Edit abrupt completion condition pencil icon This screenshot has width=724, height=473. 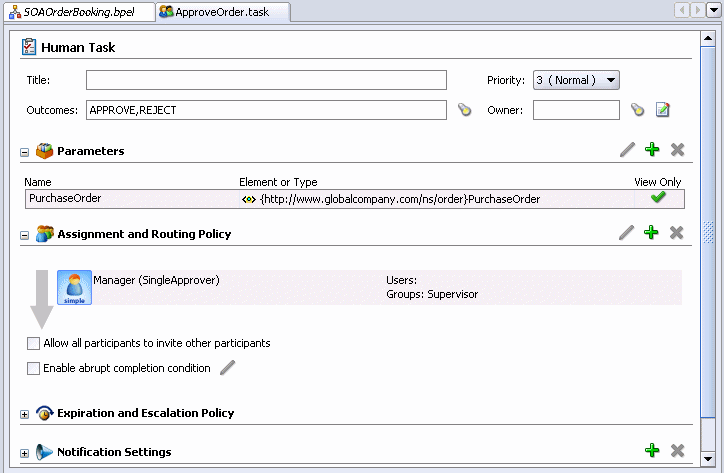pos(227,368)
